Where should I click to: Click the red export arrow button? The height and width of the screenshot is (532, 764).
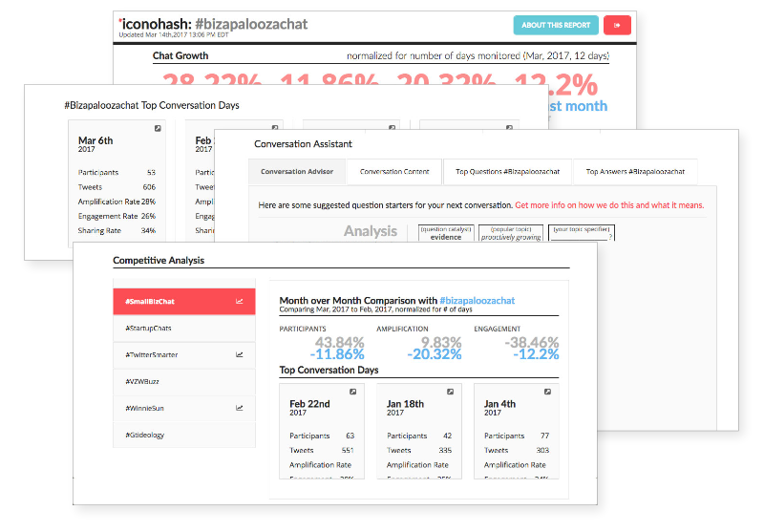click(618, 25)
